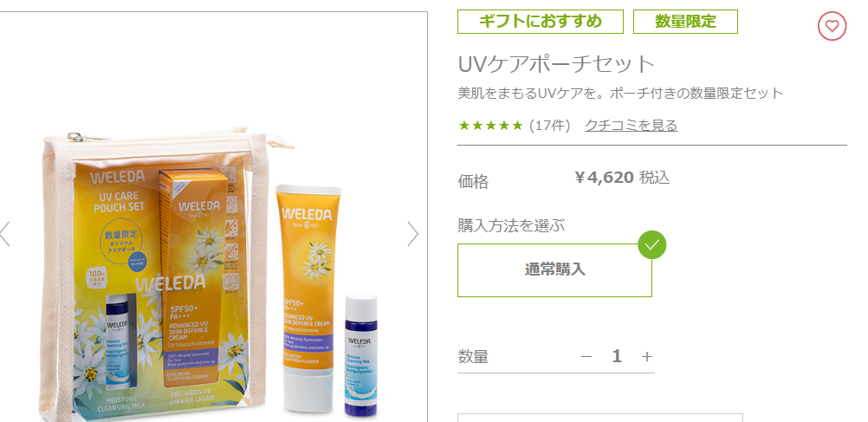Click the partially visible button below quantity
The image size is (868, 422).
tap(600, 418)
